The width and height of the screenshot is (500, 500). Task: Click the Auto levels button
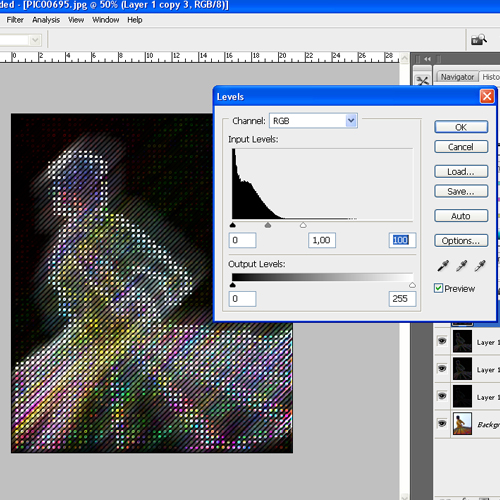pos(461,216)
